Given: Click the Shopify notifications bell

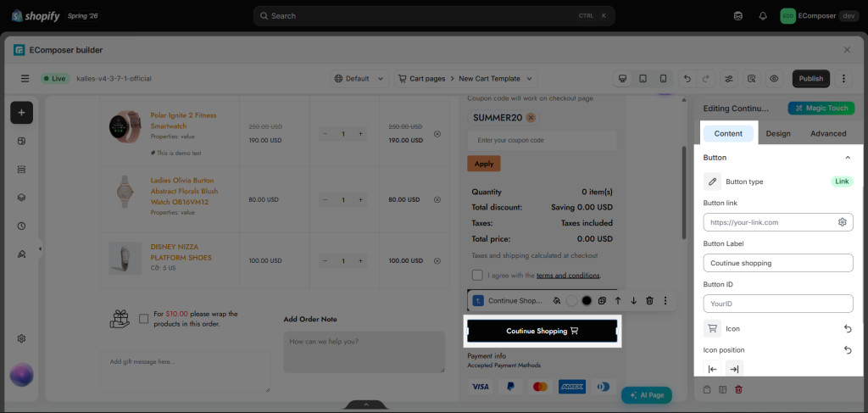Looking at the screenshot, I should tap(764, 16).
